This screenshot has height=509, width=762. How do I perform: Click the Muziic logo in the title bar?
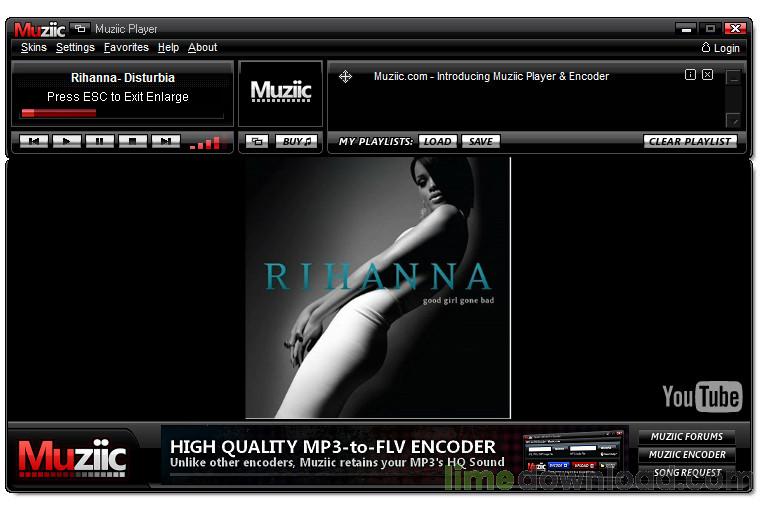[40, 30]
